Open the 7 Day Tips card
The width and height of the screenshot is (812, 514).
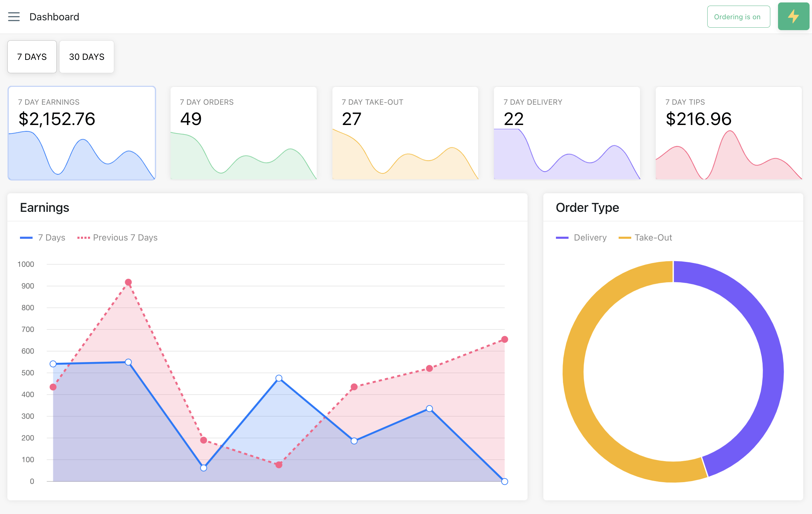point(729,133)
